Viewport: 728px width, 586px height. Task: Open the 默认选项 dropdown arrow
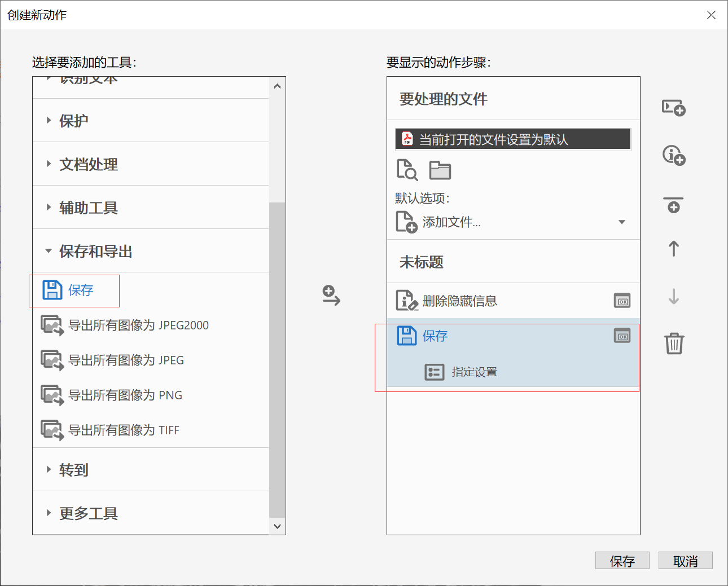[622, 222]
